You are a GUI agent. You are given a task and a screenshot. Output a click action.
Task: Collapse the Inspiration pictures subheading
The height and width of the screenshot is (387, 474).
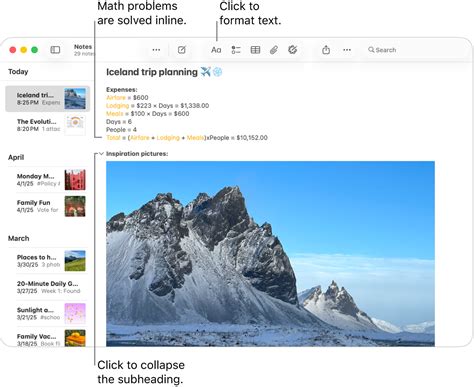101,154
